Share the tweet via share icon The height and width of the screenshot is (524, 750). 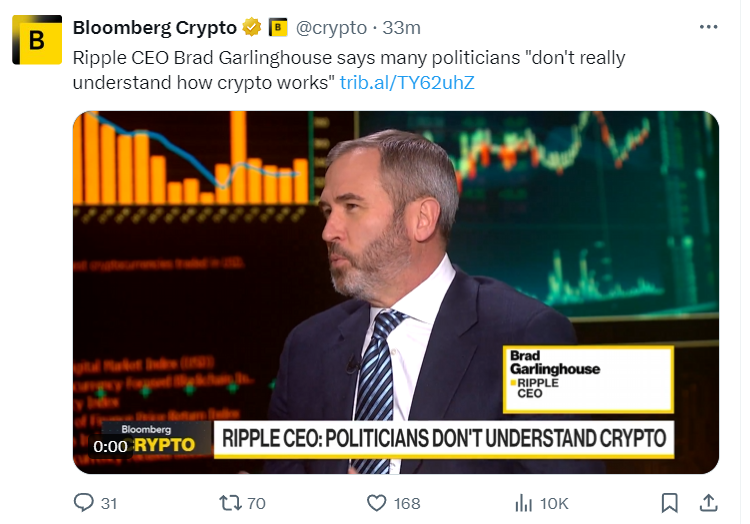707,502
